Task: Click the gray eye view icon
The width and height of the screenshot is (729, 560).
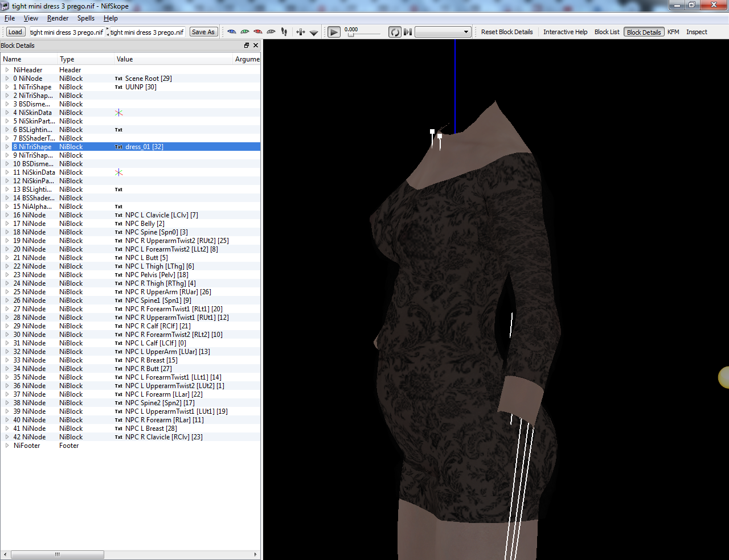Action: tap(271, 32)
